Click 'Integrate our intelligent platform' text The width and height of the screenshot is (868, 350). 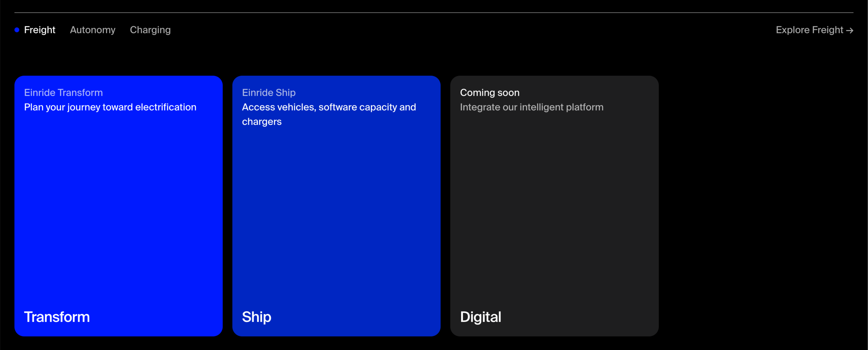[532, 107]
